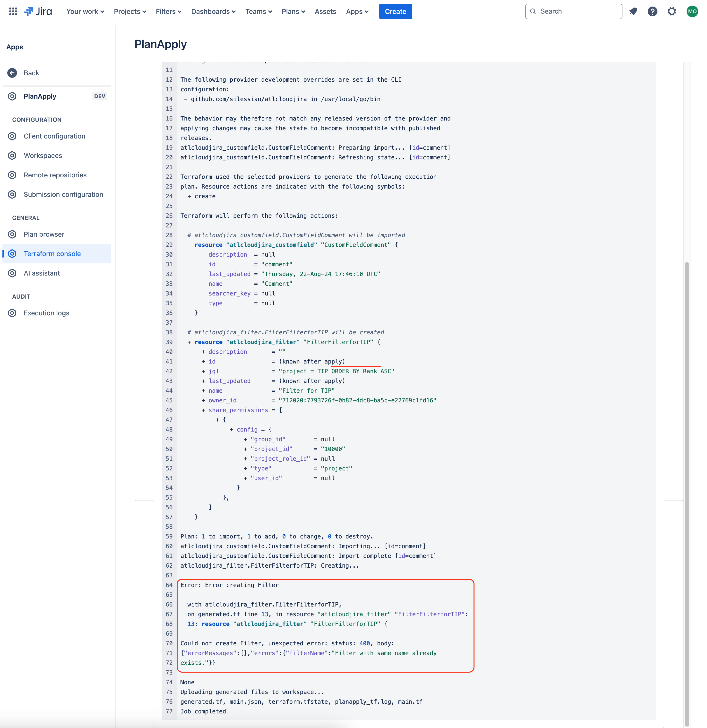Open the help question mark icon
The height and width of the screenshot is (728, 707).
click(652, 11)
